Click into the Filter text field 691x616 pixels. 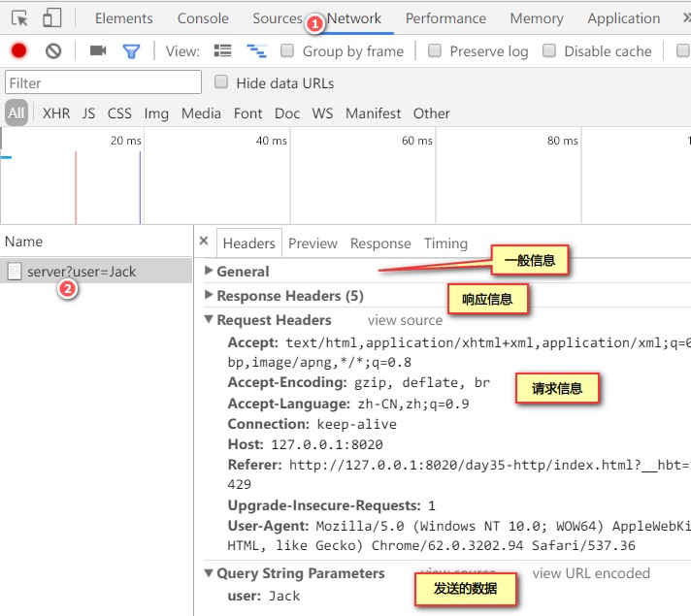103,82
